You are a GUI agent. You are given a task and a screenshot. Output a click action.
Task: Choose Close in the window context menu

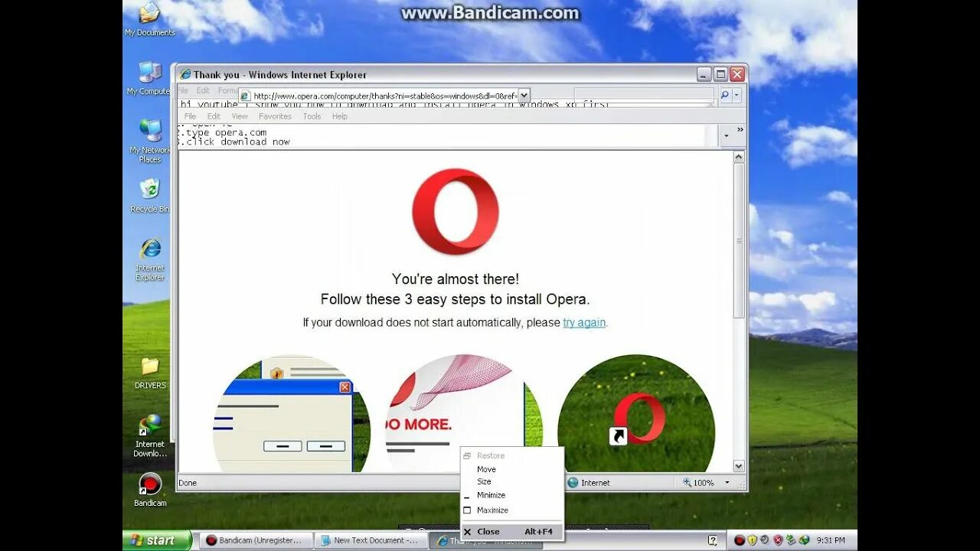pos(512,531)
